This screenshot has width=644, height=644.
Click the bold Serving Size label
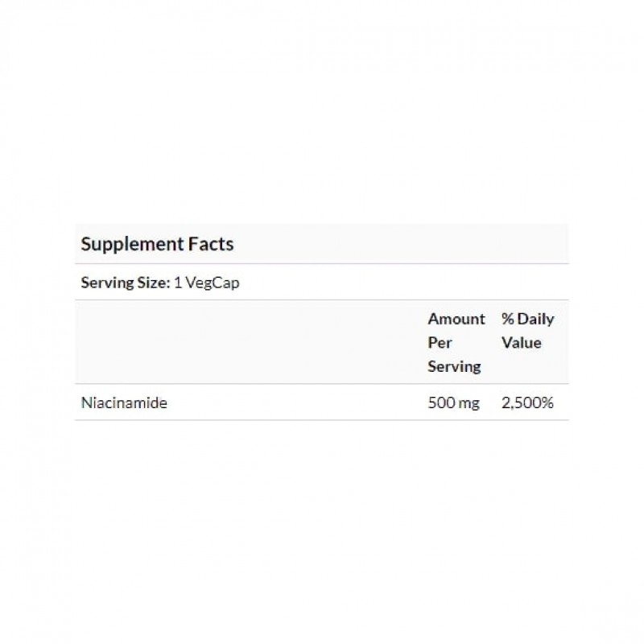tap(126, 283)
